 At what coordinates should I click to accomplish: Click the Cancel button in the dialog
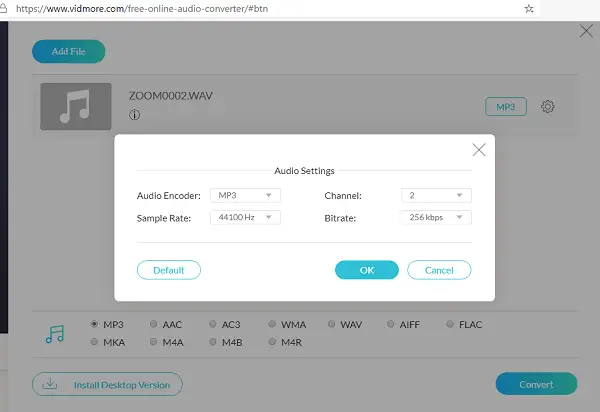(439, 270)
